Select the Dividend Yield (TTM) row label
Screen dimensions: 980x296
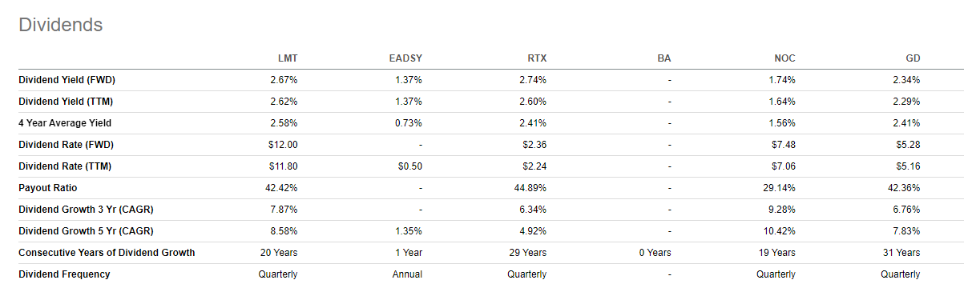click(67, 102)
